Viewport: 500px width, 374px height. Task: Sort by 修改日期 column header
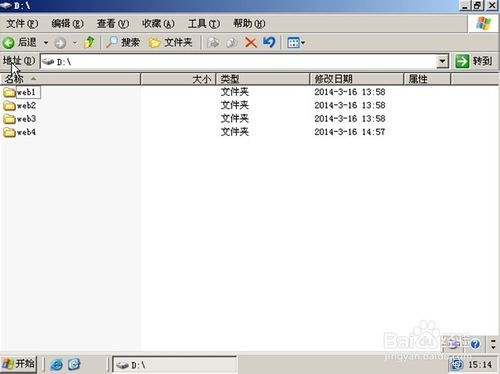(x=356, y=79)
